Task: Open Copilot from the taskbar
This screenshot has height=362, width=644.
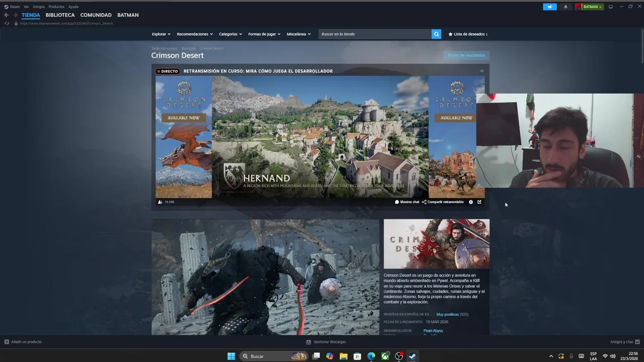Action: pos(330,356)
